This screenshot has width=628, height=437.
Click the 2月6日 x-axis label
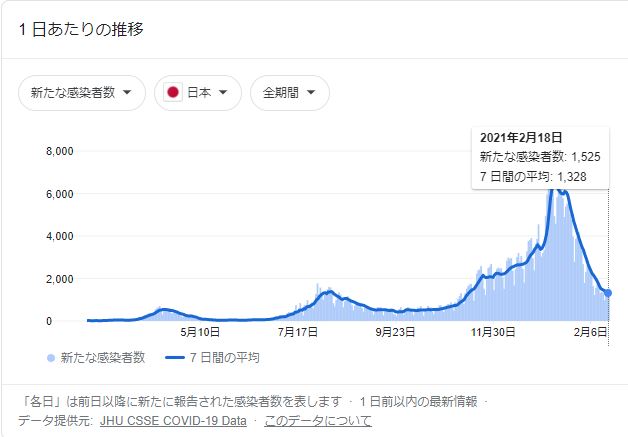(590, 331)
